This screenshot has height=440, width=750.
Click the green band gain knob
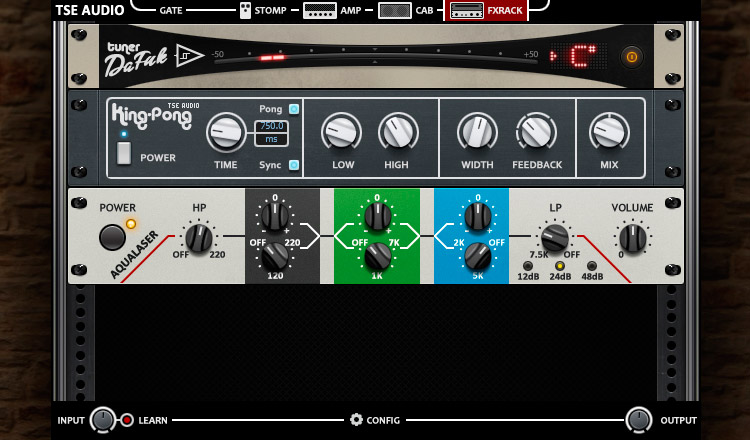point(377,216)
